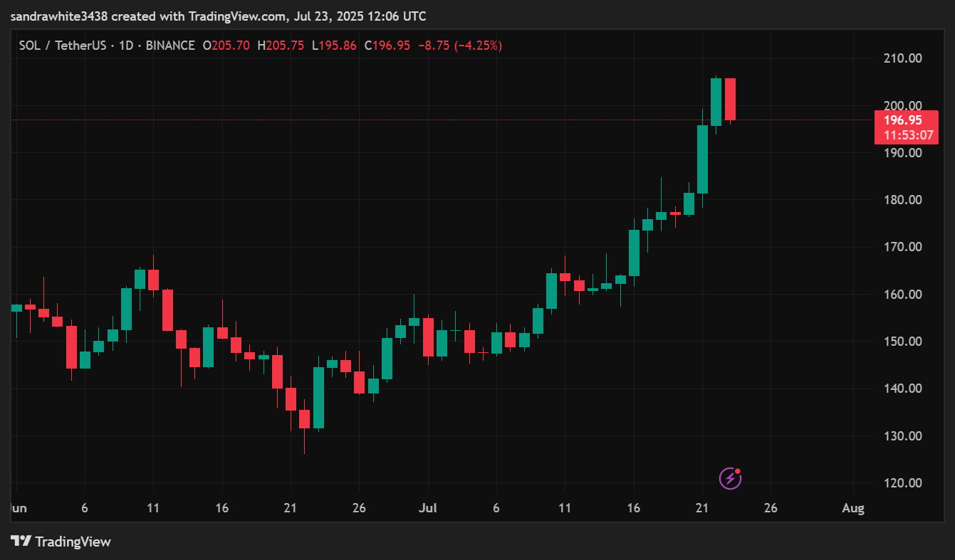Click the 1D interval label in header
Image resolution: width=955 pixels, height=560 pixels.
click(127, 46)
